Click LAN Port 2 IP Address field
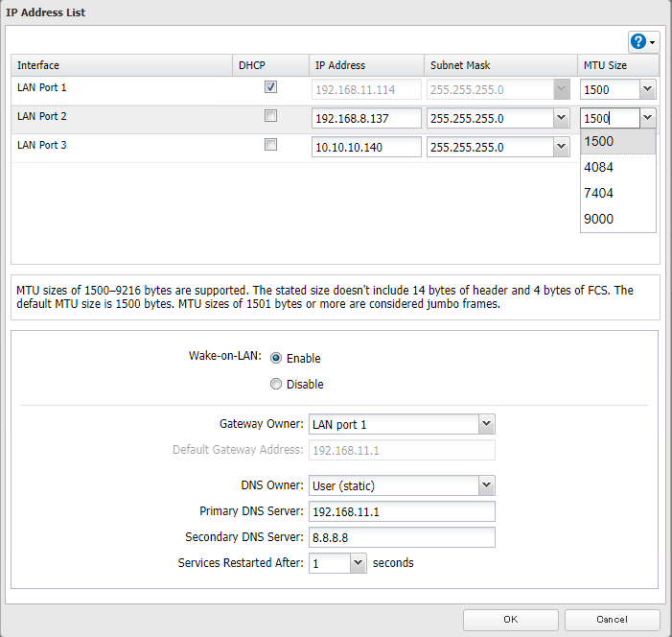The width and height of the screenshot is (672, 637). 366,118
